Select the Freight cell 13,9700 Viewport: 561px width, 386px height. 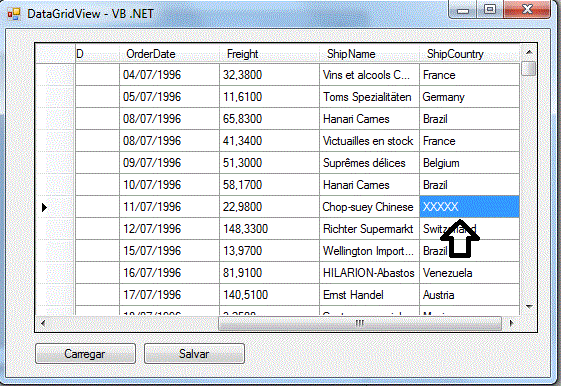(269, 251)
